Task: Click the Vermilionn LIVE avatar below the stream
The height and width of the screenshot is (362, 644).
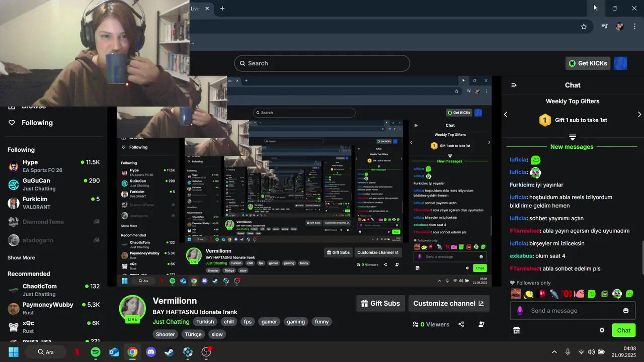Action: 132,308
